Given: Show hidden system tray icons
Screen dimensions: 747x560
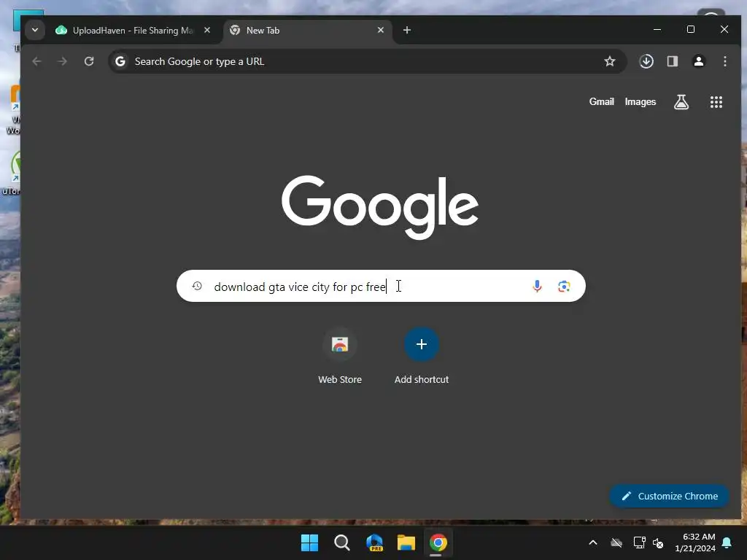Looking at the screenshot, I should tap(593, 542).
